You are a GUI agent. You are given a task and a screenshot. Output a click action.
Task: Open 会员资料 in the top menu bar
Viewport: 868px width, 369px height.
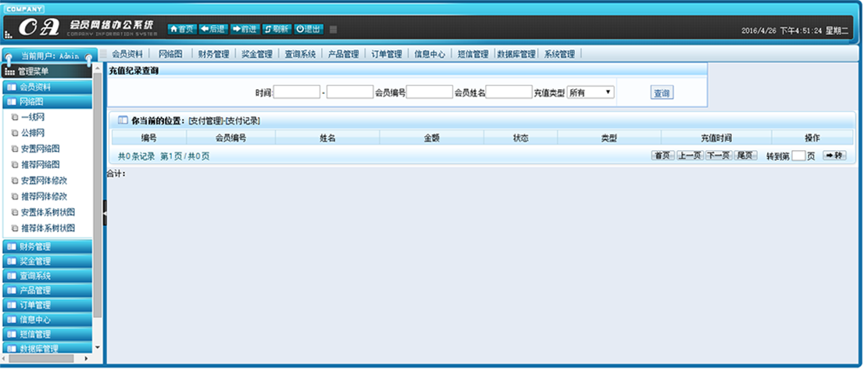[127, 54]
